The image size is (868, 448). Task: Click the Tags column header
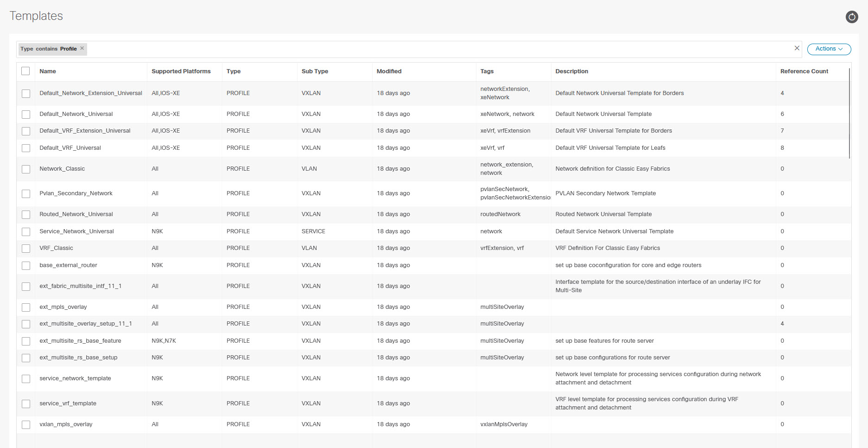(x=487, y=71)
